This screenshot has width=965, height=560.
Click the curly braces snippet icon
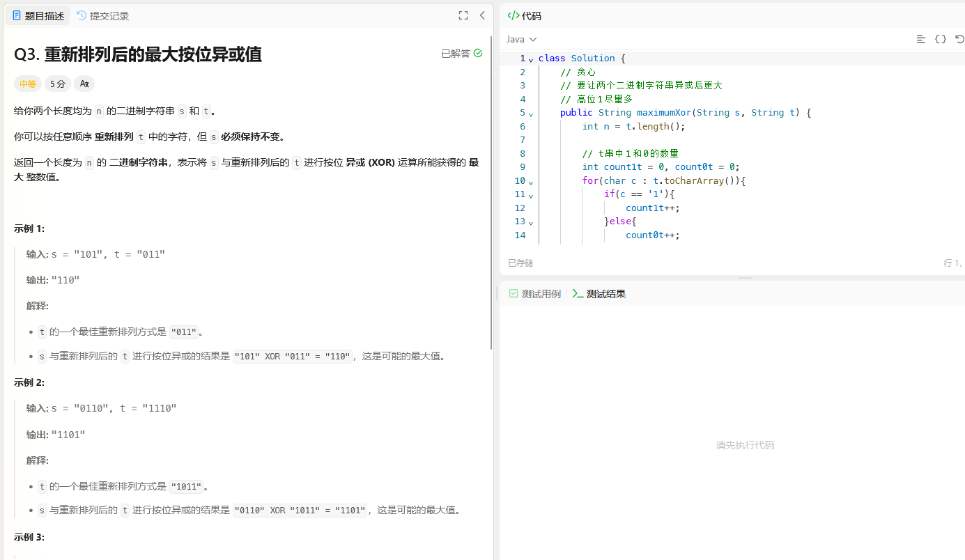point(941,40)
